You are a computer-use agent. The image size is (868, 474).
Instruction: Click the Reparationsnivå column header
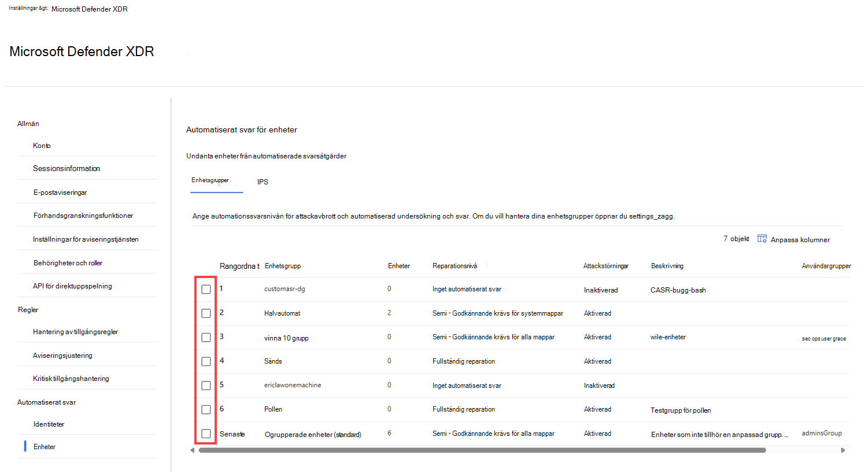(x=455, y=266)
